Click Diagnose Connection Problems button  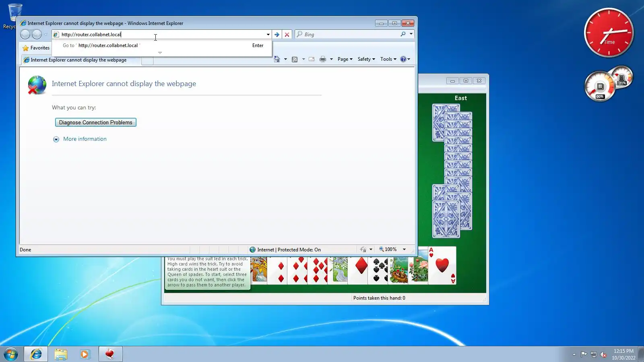[x=96, y=122]
